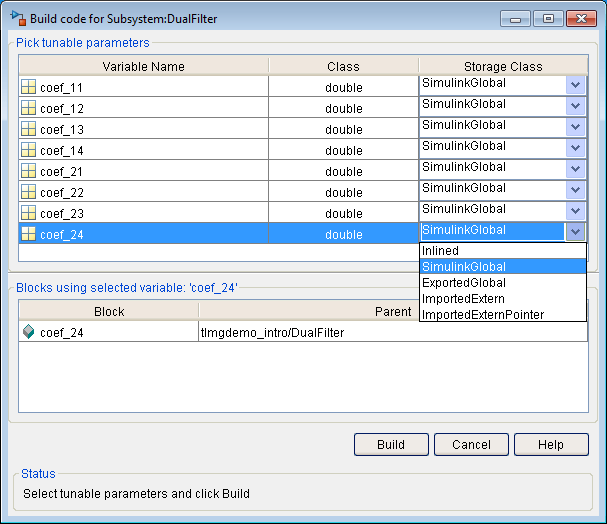Sort by the Variable Name column header
Screen dimensions: 607x524
143,66
